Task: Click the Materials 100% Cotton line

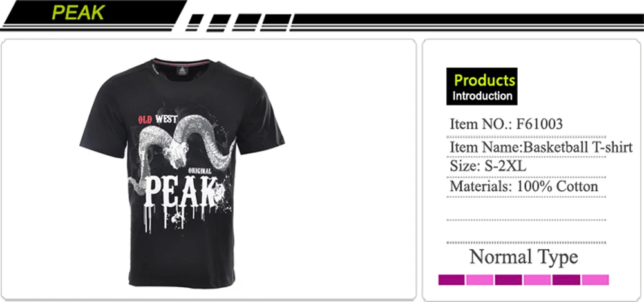Action: [524, 186]
